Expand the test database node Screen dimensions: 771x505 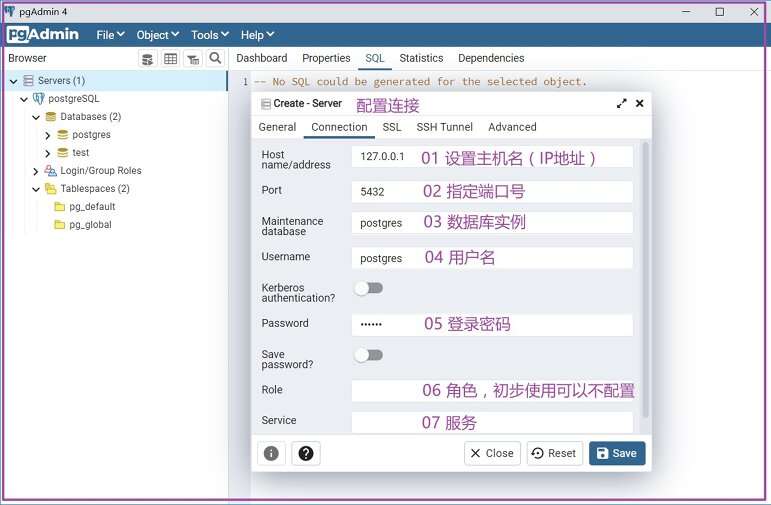point(48,153)
